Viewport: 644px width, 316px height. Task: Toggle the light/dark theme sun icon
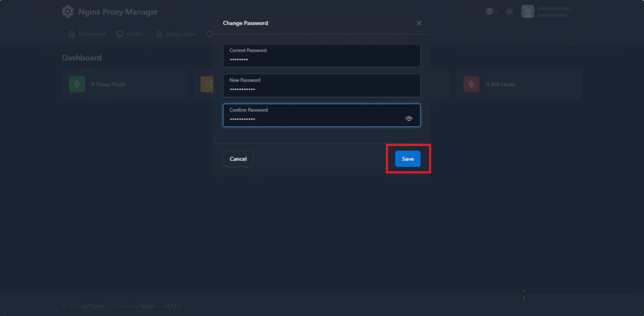click(x=509, y=12)
